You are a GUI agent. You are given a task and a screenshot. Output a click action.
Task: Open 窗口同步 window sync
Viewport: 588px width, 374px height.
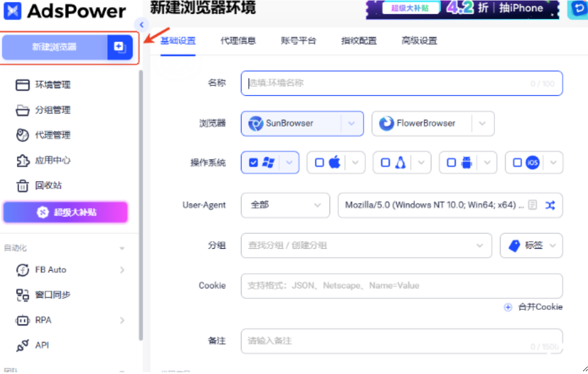52,295
